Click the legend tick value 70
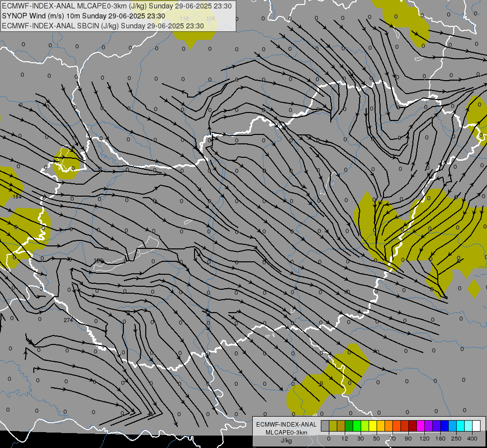 (x=392, y=439)
